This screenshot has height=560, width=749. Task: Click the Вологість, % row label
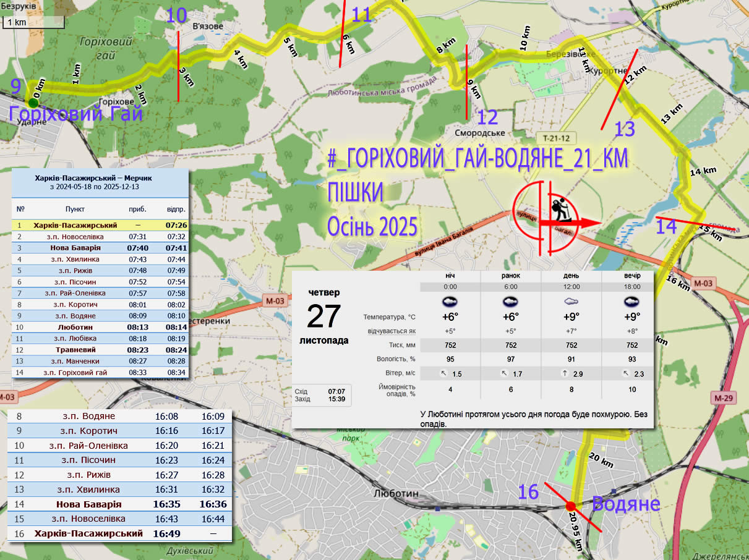pyautogui.click(x=396, y=359)
